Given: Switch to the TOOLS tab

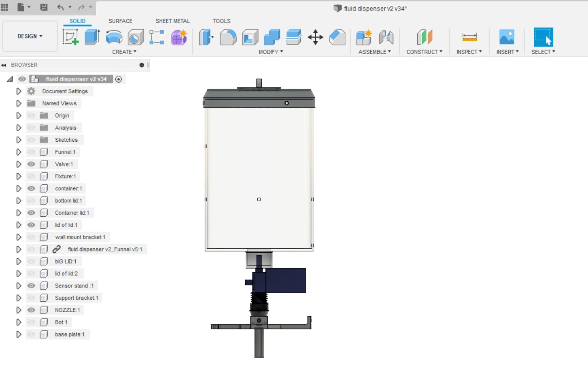Looking at the screenshot, I should (x=221, y=21).
